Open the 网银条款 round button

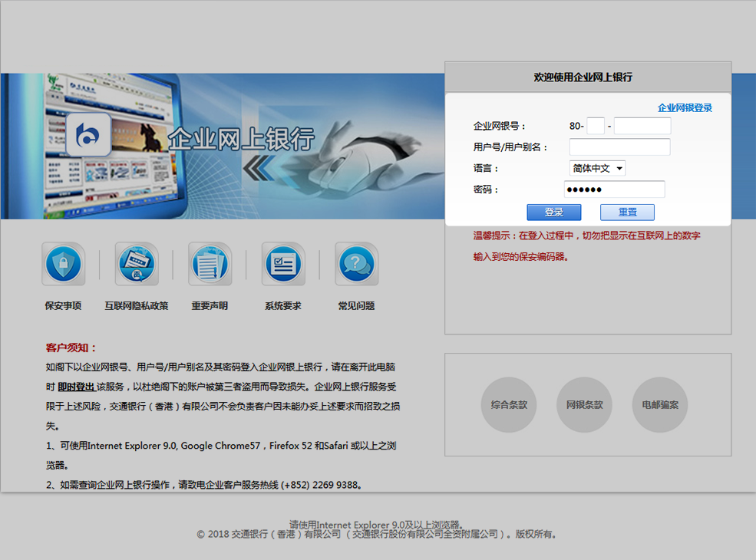[x=584, y=404]
